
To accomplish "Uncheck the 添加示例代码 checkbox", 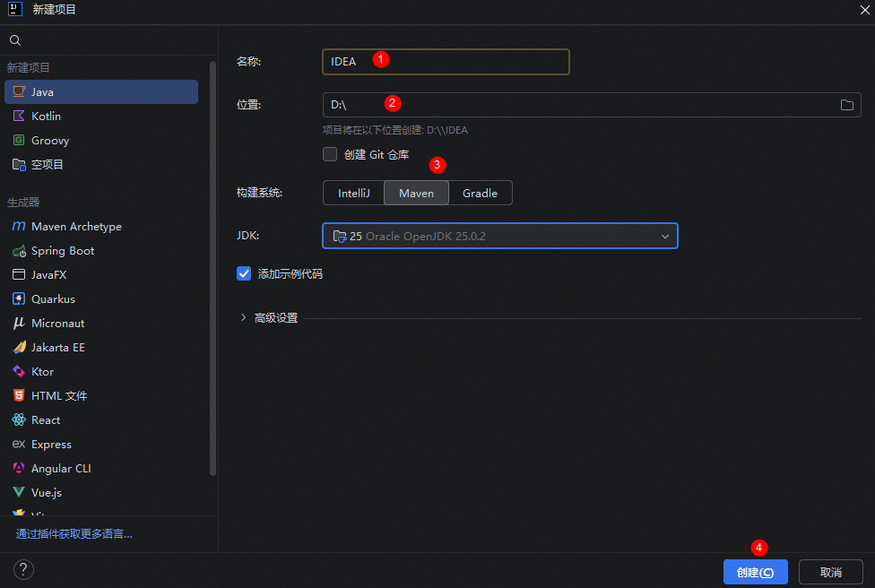I will click(x=244, y=273).
